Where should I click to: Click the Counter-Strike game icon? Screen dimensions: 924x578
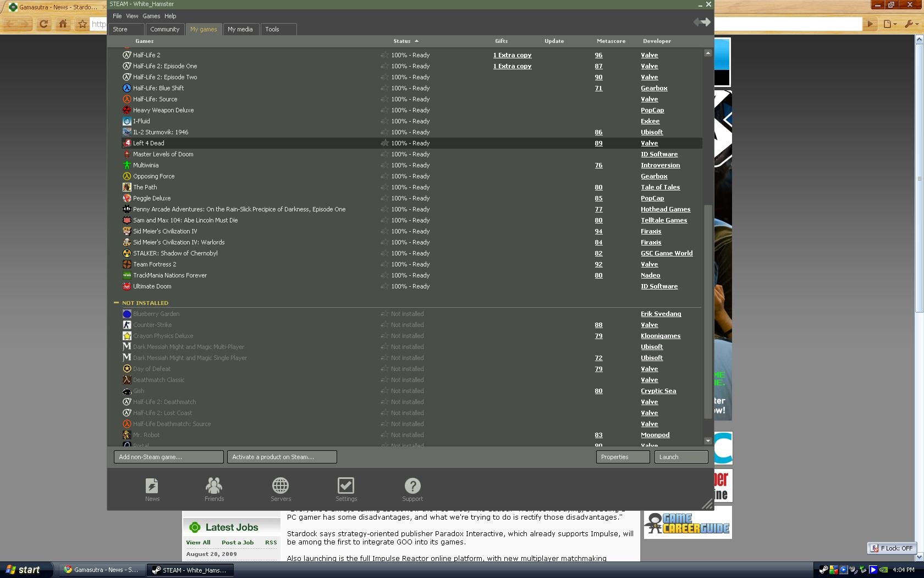tap(127, 325)
